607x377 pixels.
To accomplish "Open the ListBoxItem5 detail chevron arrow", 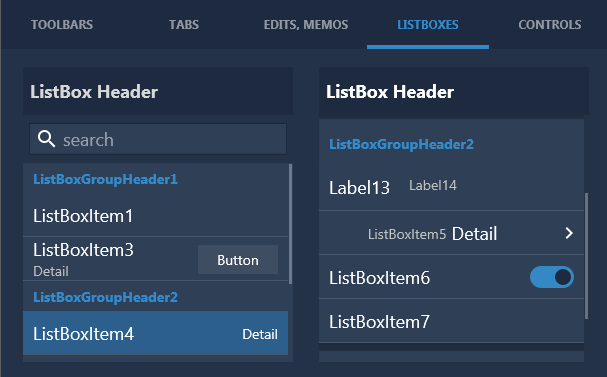I will pyautogui.click(x=569, y=233).
